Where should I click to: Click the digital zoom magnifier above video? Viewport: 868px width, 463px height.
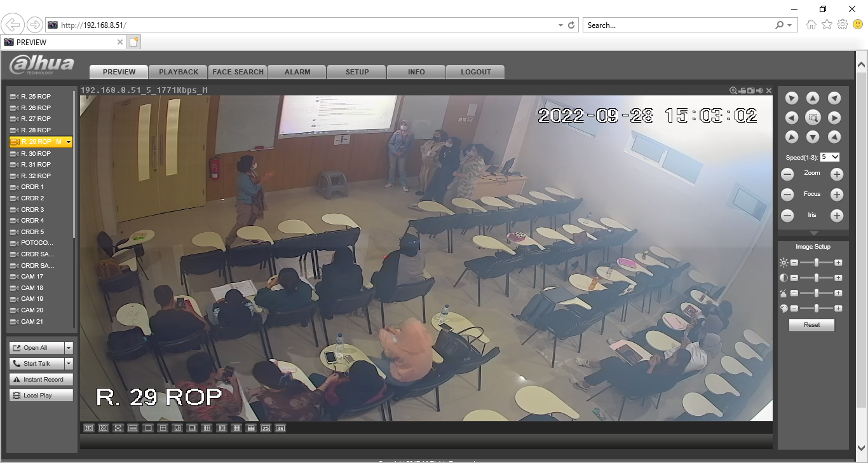[x=733, y=90]
